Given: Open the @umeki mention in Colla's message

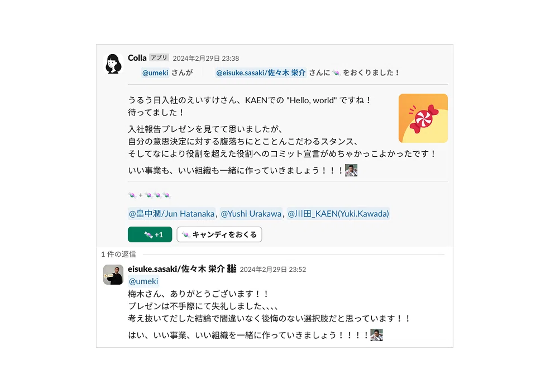Looking at the screenshot, I should pos(155,73).
